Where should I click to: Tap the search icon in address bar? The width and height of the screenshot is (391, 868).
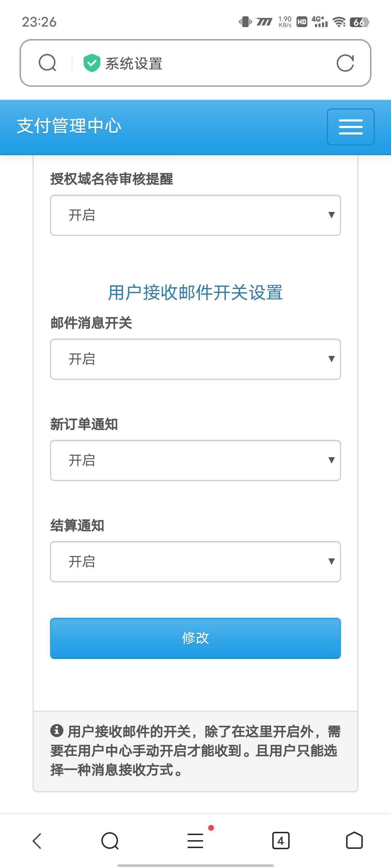[x=47, y=63]
